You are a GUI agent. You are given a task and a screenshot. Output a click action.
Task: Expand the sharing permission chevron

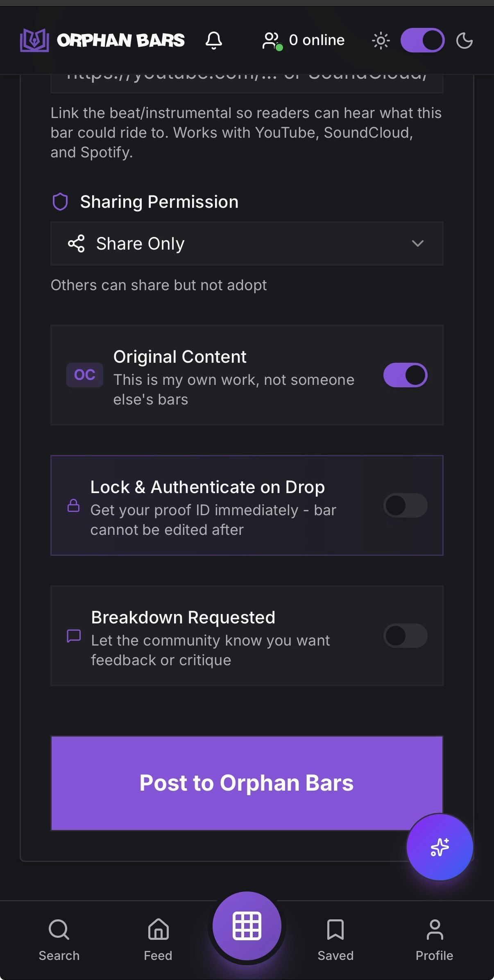pos(418,243)
